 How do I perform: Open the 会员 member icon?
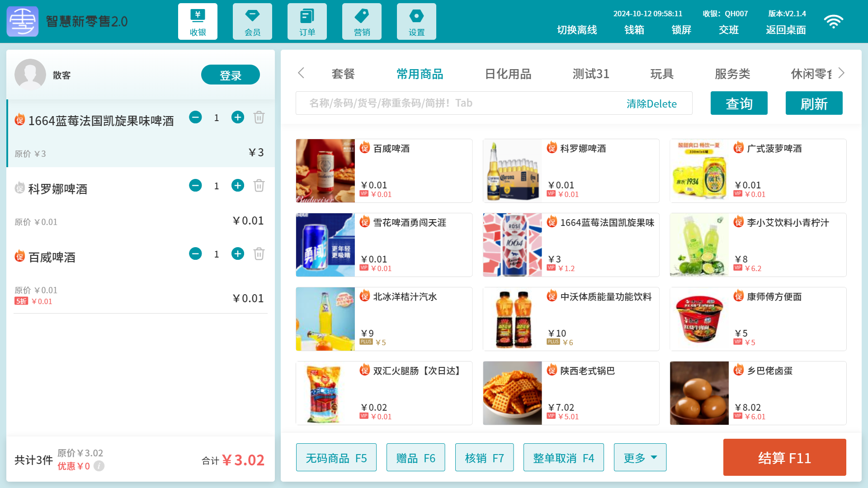252,22
